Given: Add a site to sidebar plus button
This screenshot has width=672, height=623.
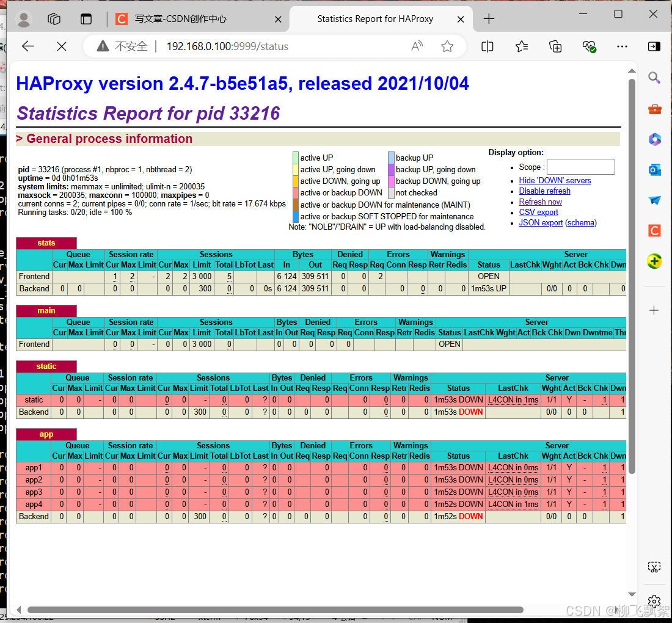Looking at the screenshot, I should [x=654, y=310].
